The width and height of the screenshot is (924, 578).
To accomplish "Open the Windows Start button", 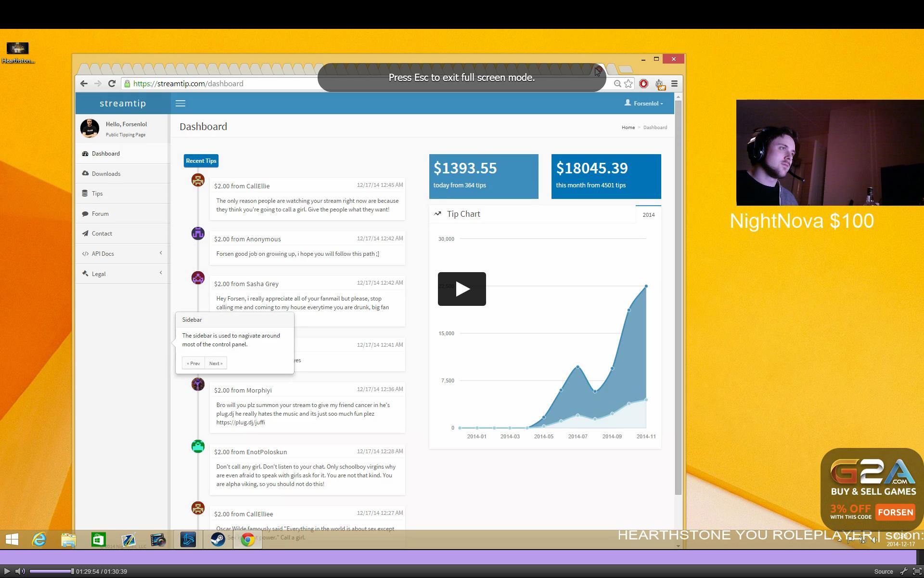I will pyautogui.click(x=12, y=539).
